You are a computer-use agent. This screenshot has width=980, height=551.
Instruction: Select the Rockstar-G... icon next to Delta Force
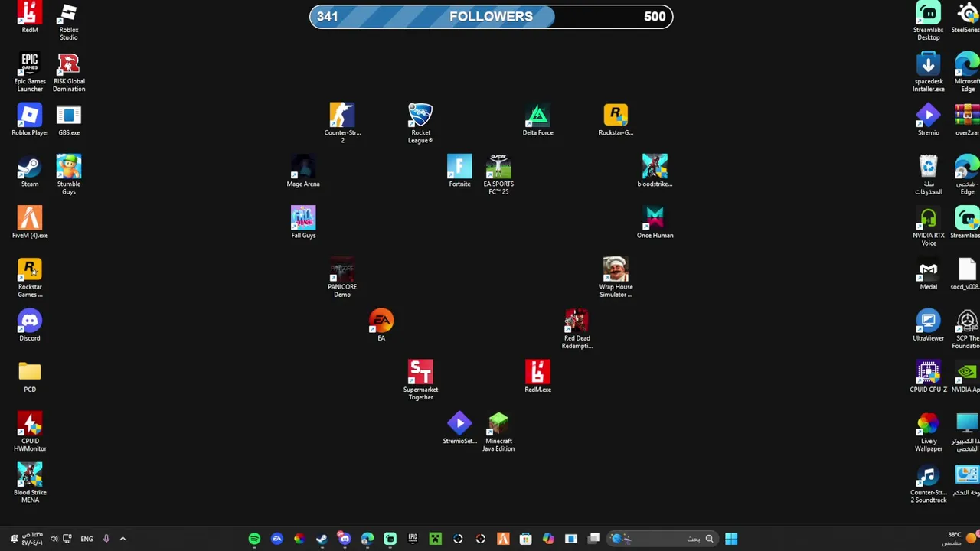(x=616, y=120)
